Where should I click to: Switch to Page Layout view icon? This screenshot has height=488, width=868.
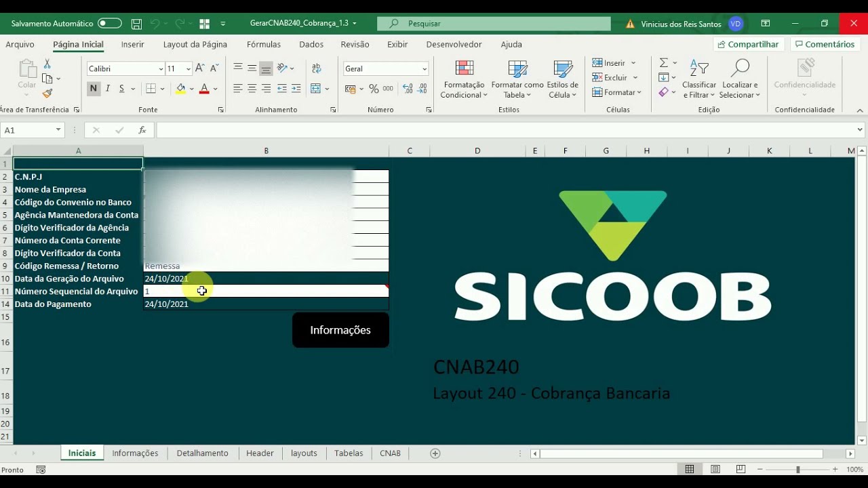[715, 469]
